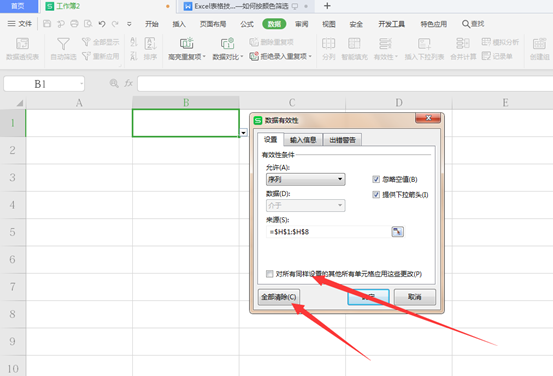Screen dimensions: 553x376
Task: Click the range selector icon beside 来源
Action: point(397,232)
